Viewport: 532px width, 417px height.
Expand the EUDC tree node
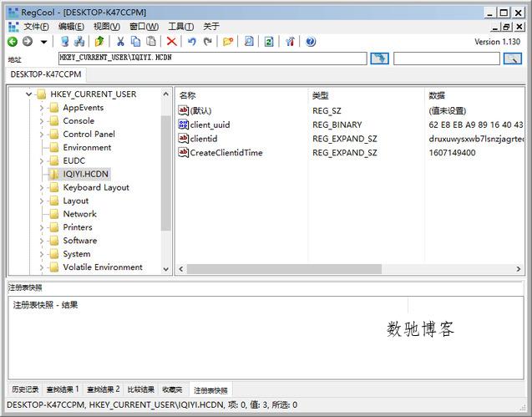click(x=42, y=161)
